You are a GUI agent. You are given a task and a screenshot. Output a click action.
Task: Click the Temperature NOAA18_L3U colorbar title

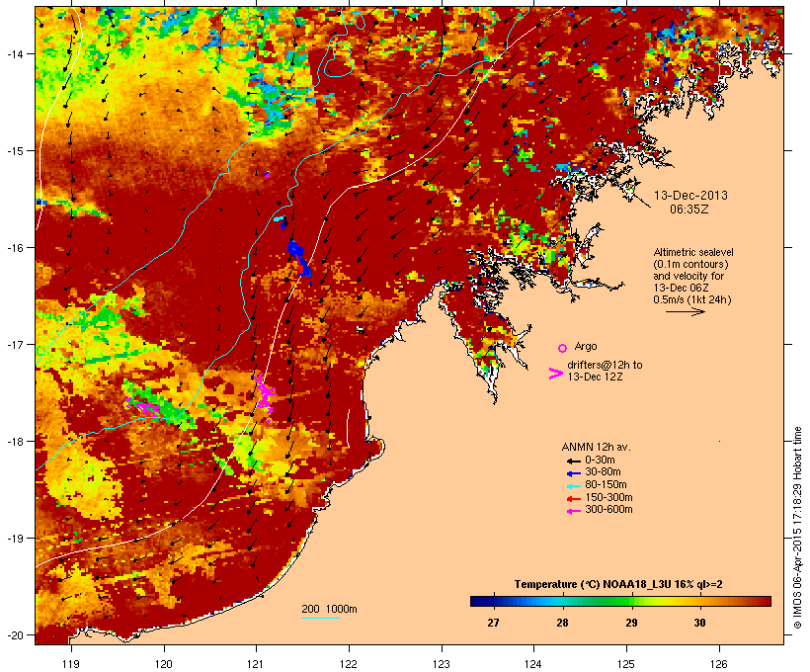coord(618,585)
